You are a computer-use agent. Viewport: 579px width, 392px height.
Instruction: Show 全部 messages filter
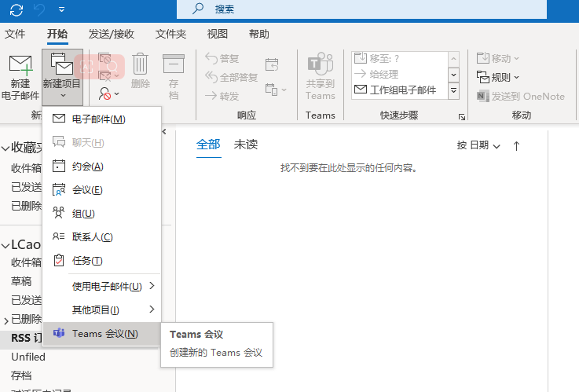[x=208, y=145]
